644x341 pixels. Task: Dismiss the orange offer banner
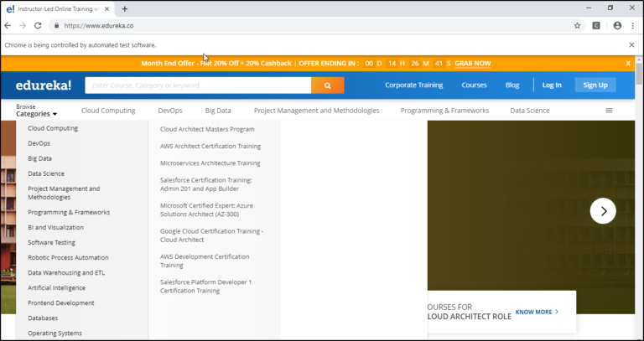point(628,64)
